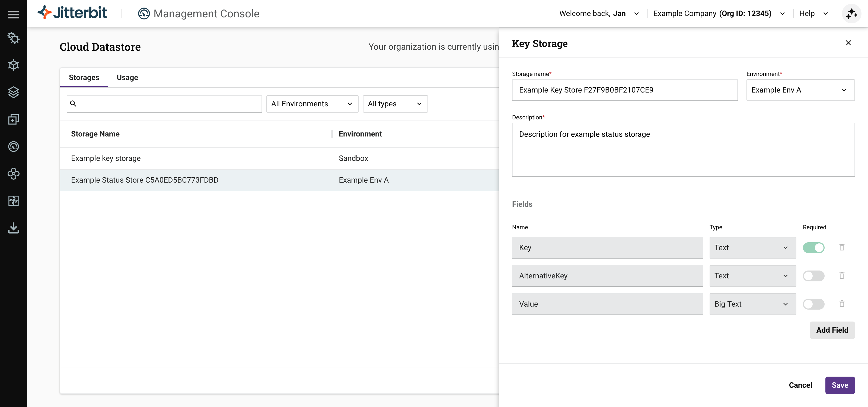Click the gear icon in sidebar
The width and height of the screenshot is (868, 407).
coord(14,38)
